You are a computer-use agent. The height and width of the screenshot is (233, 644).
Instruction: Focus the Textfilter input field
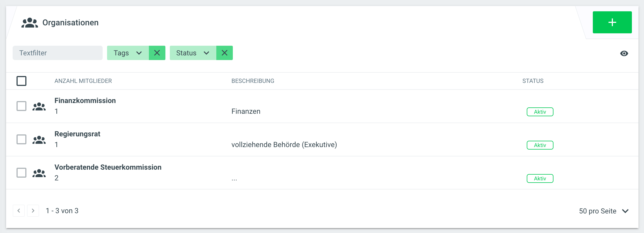(x=58, y=53)
